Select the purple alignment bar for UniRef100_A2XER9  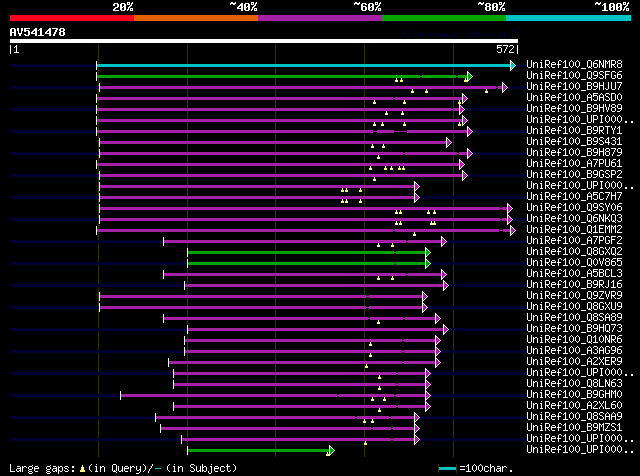302,363
